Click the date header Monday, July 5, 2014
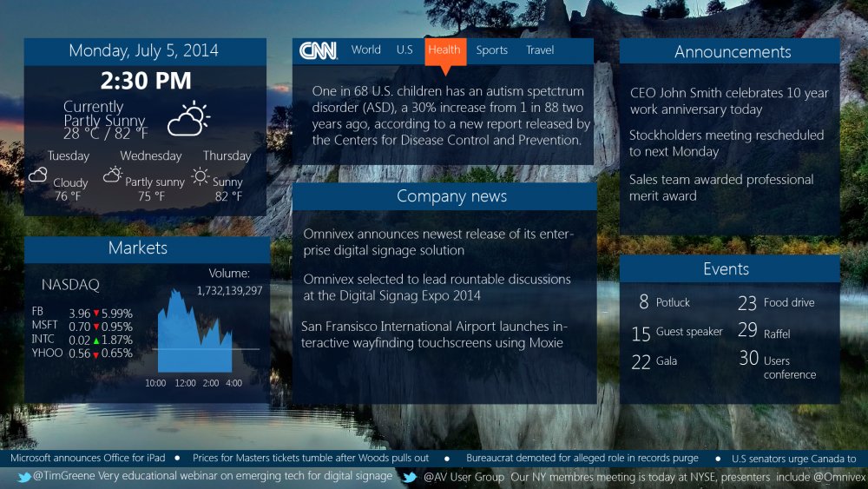 point(144,51)
